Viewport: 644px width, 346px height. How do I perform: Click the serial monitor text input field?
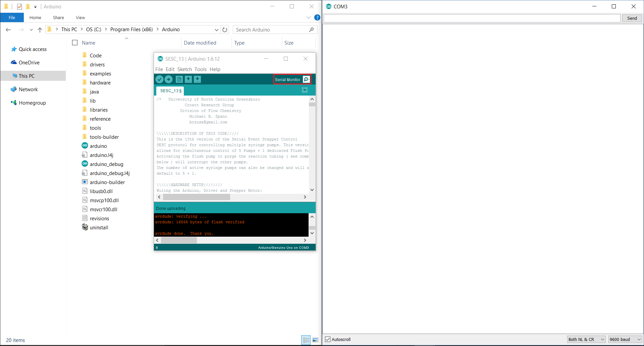click(x=472, y=18)
